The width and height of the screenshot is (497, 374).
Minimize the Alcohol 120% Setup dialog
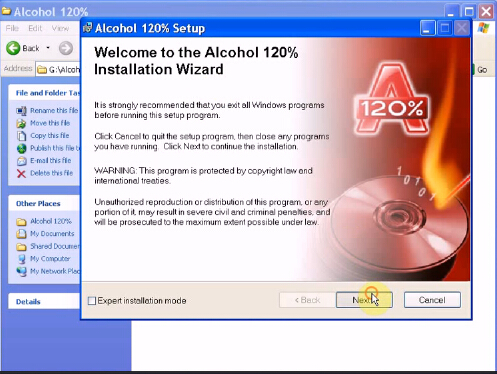coord(427,28)
